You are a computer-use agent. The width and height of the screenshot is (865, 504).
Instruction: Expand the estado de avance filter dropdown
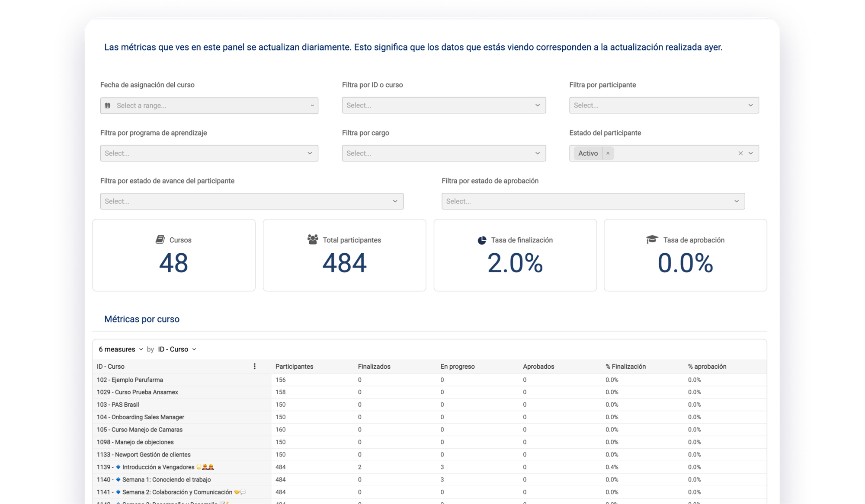click(252, 201)
